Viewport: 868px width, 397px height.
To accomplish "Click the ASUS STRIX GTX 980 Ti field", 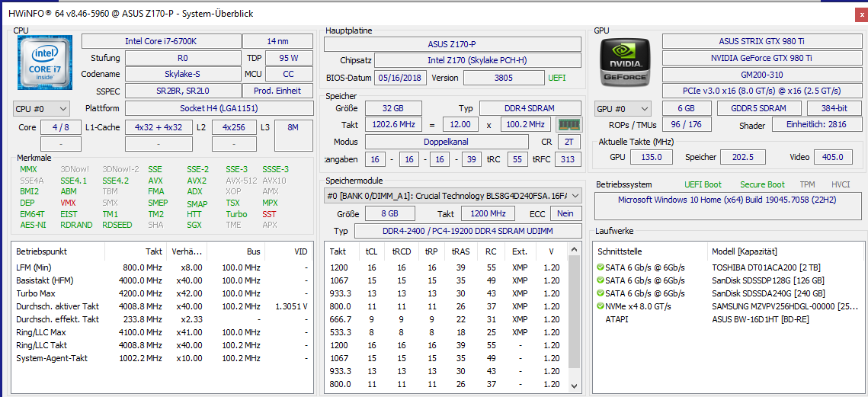I will [761, 41].
